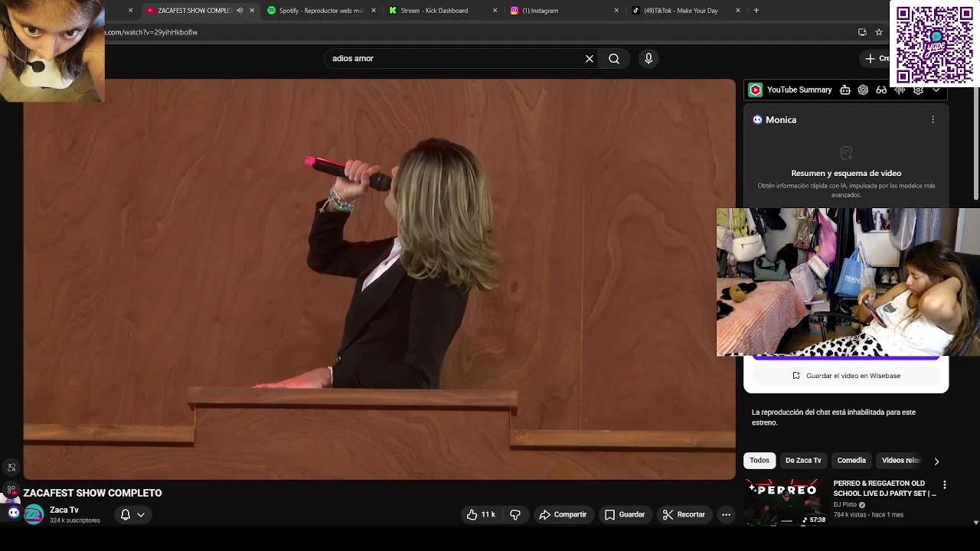The height and width of the screenshot is (551, 980).
Task: Start voice search with the microphone icon
Action: 648,58
